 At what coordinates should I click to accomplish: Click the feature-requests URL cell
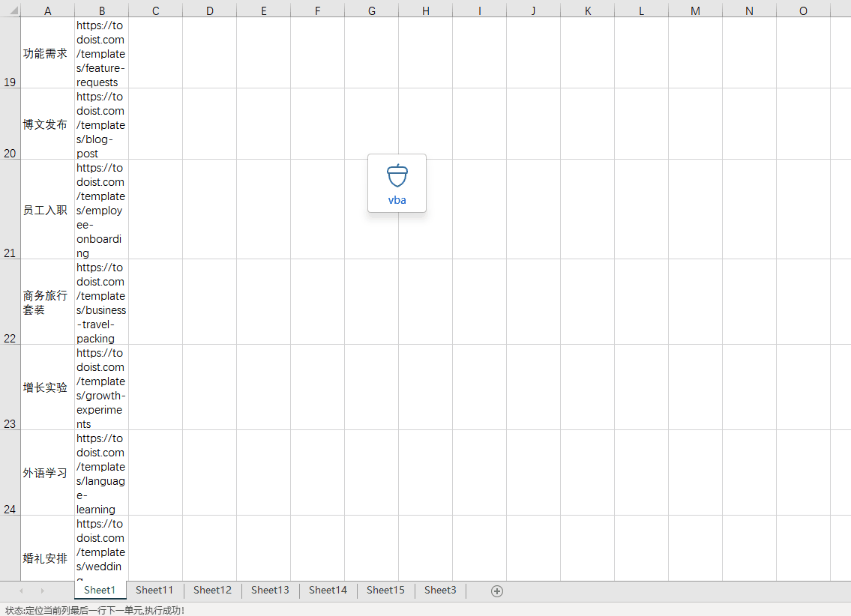(x=101, y=53)
